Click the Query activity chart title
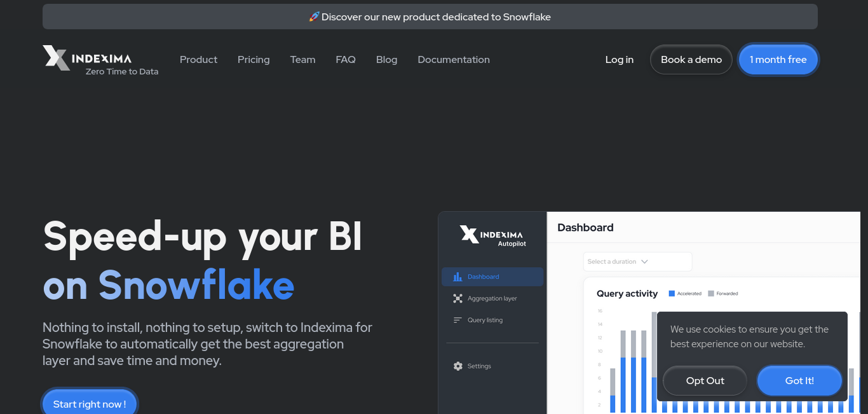Viewport: 868px width, 414px height. pyautogui.click(x=627, y=293)
